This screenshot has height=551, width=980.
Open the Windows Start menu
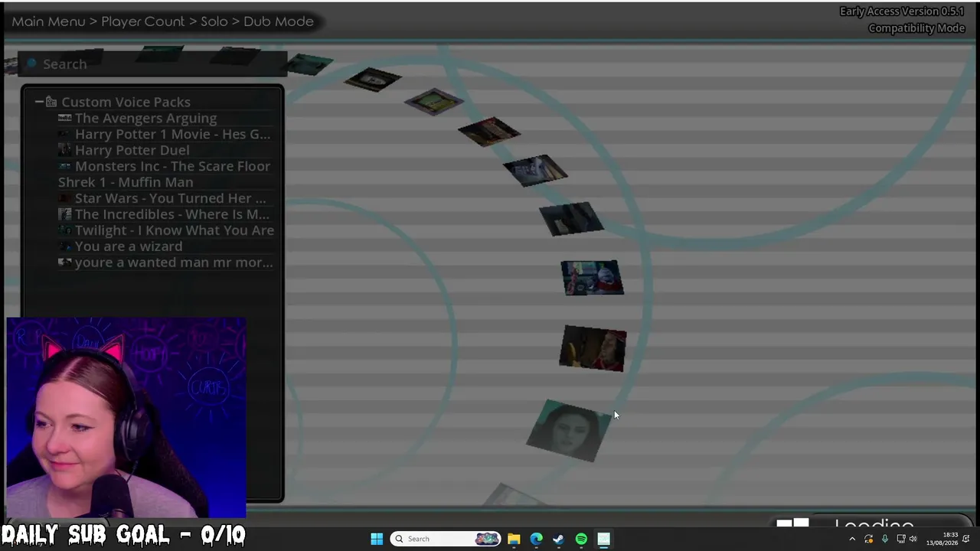coord(377,539)
